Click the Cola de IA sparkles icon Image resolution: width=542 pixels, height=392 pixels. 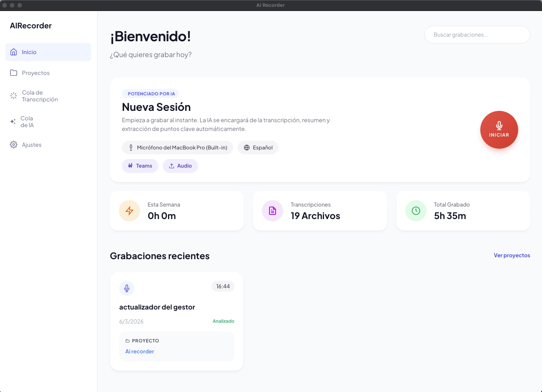pyautogui.click(x=14, y=121)
